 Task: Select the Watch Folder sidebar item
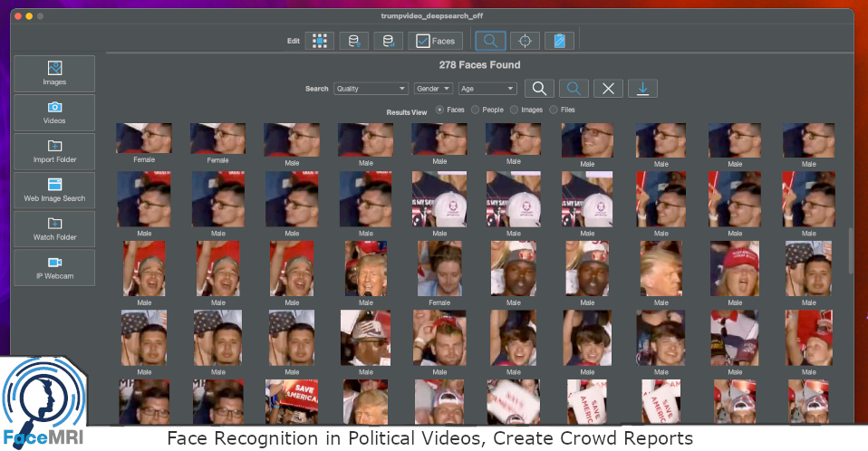(x=54, y=228)
